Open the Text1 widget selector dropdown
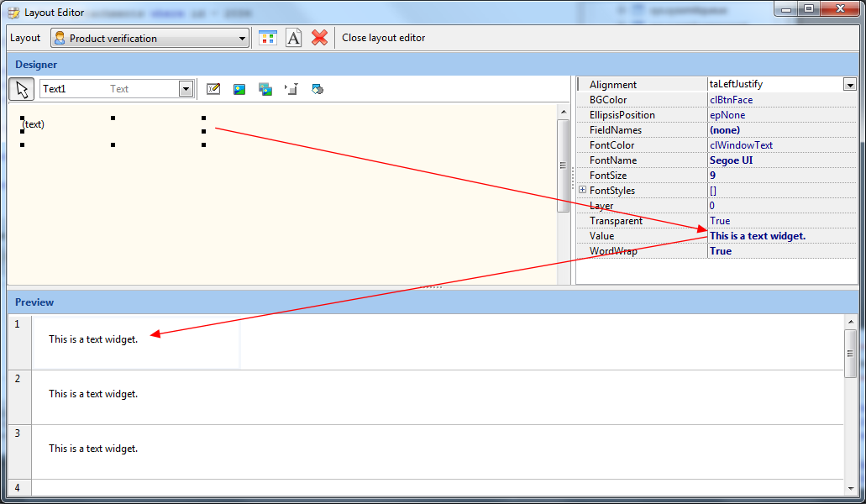 (186, 89)
